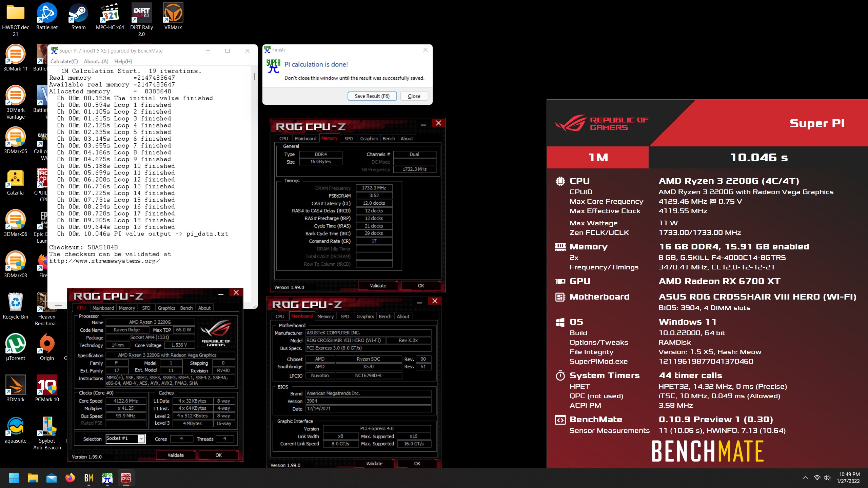Click the Checksum: 50A5104B line

[x=83, y=247]
